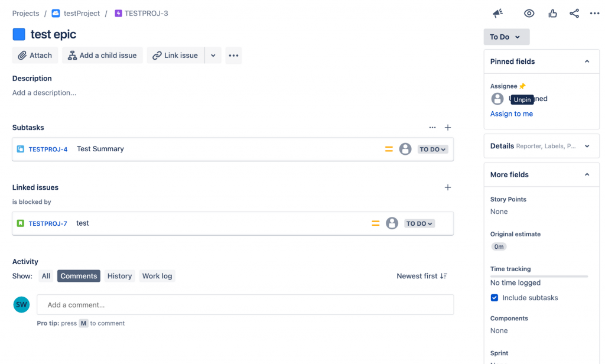Open the TESTPROJ-3 breadcrumb link

(147, 14)
